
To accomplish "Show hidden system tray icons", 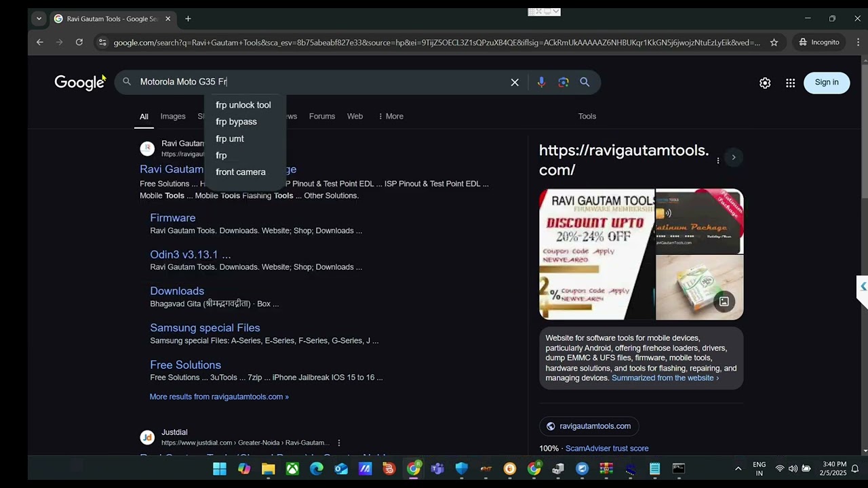I will click(738, 469).
